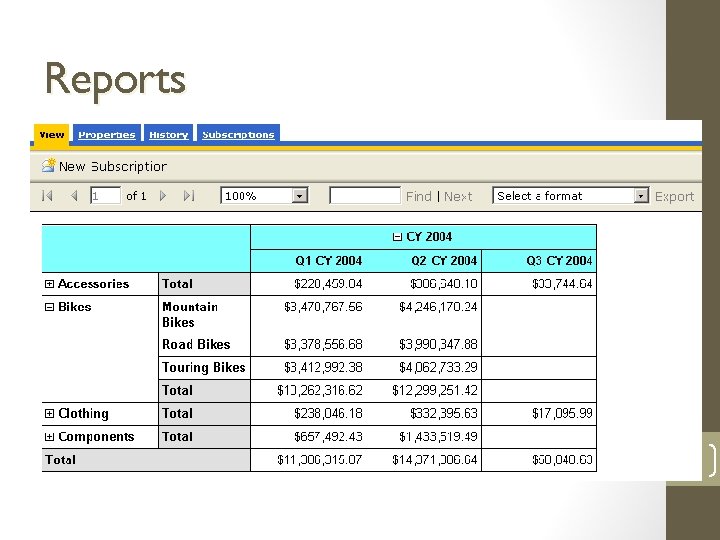Click the $1,433,519.49 Components cell
720x540 pixels.
pyautogui.click(x=438, y=437)
